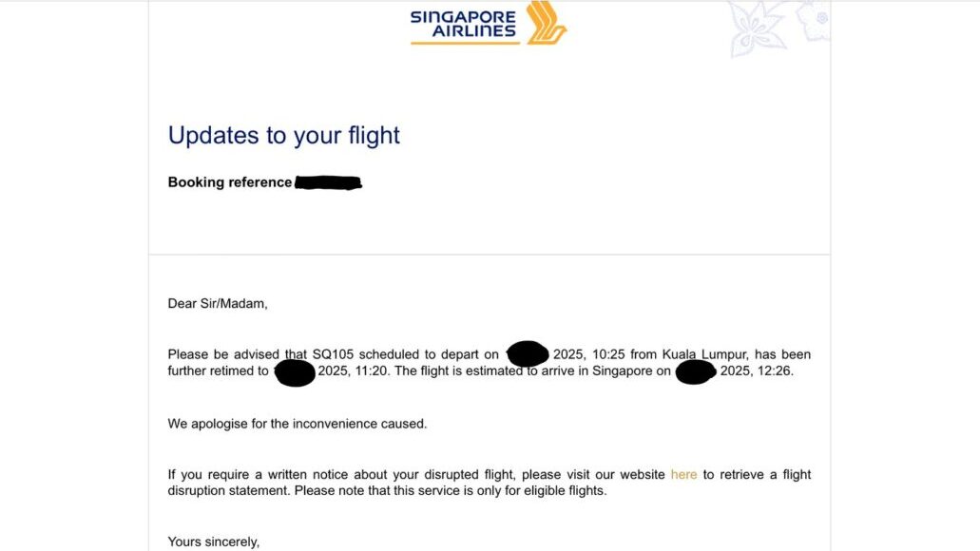
Task: Click the large batik flower decoration
Action: tap(758, 28)
